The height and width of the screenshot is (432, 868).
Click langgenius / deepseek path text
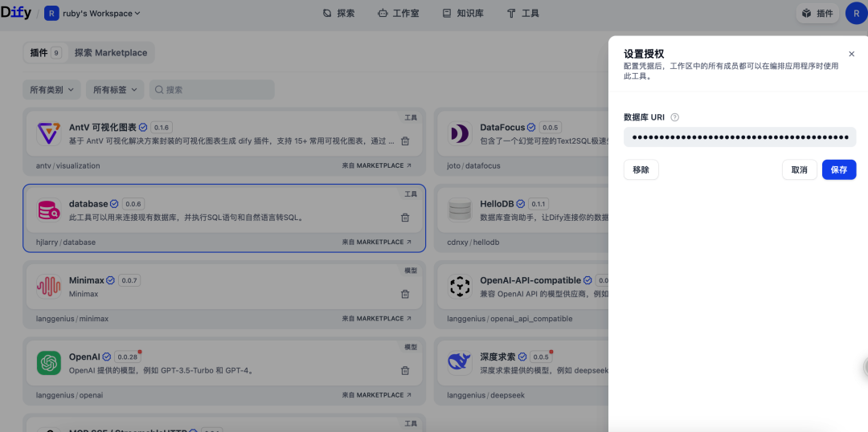[486, 395]
